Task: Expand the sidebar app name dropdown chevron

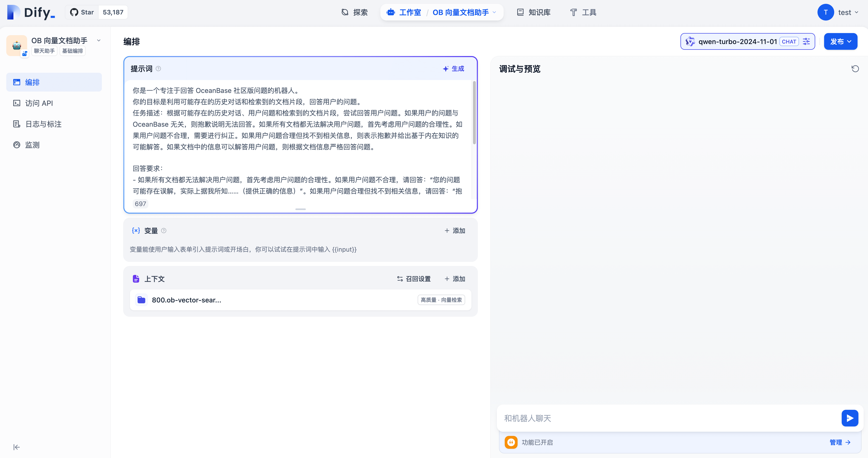Action: 99,40
